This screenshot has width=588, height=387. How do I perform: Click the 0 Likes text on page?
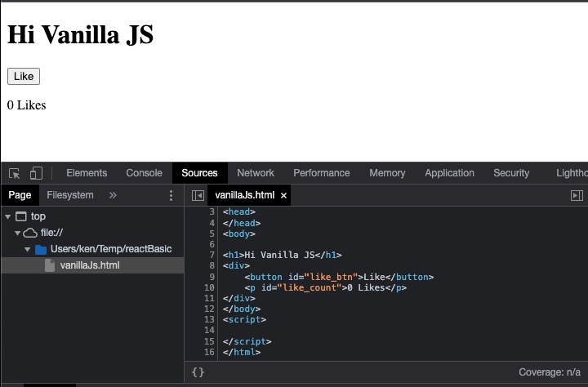[27, 105]
